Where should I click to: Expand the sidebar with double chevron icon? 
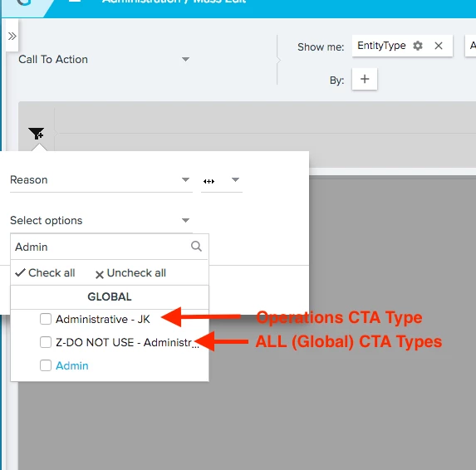click(x=12, y=36)
